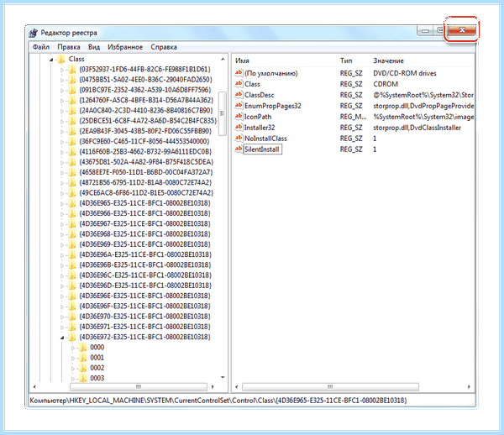Click folder icon of {4D36E96E-E325-11CE-BFC1-08002BE10318}
Screen dimensions: 504x435
[x=72, y=296]
